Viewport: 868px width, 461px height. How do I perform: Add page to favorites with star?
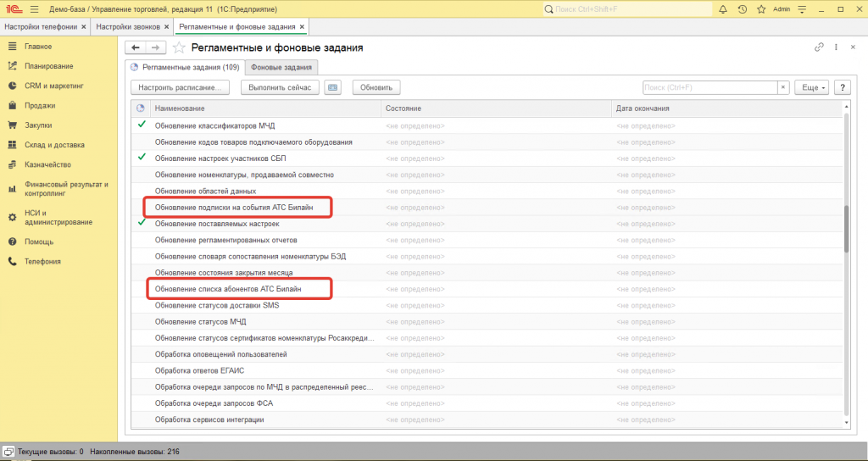(x=179, y=47)
